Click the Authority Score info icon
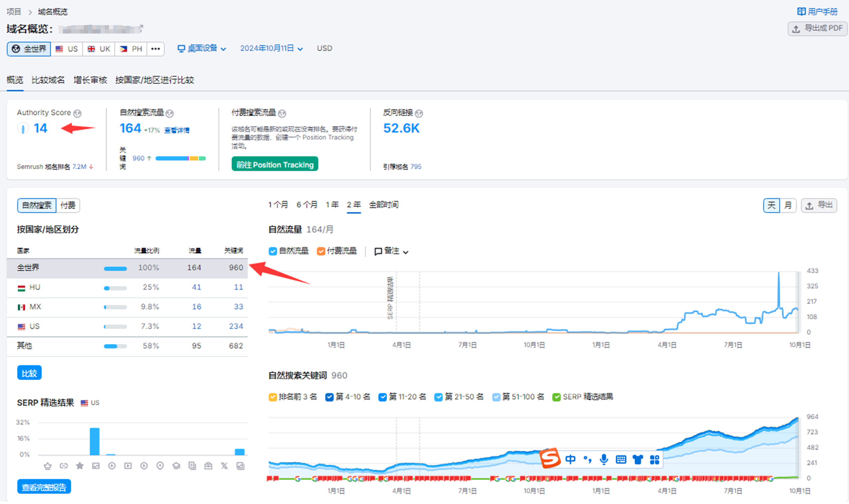 pos(78,114)
